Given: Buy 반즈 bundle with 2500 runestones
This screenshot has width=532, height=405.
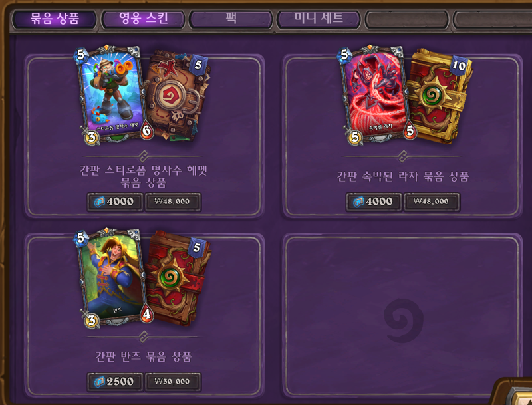Looking at the screenshot, I should point(115,382).
